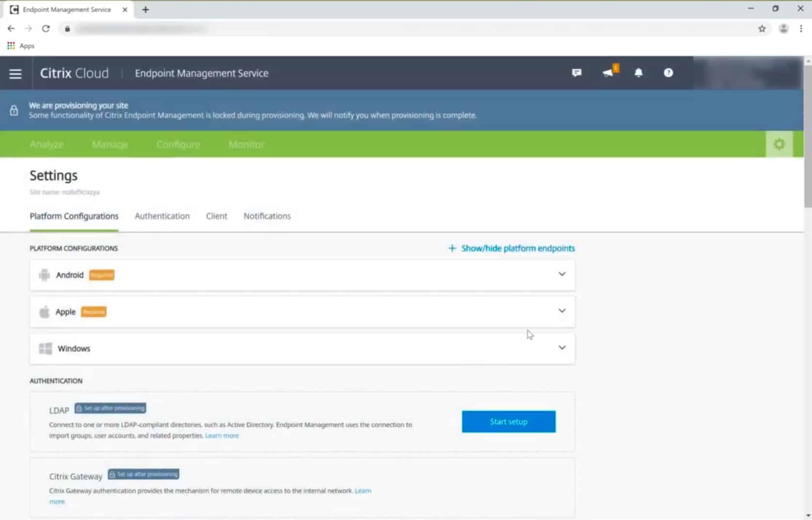Click the LDAP 'Set up after provisioning' badge
This screenshot has width=812, height=520.
click(110, 408)
